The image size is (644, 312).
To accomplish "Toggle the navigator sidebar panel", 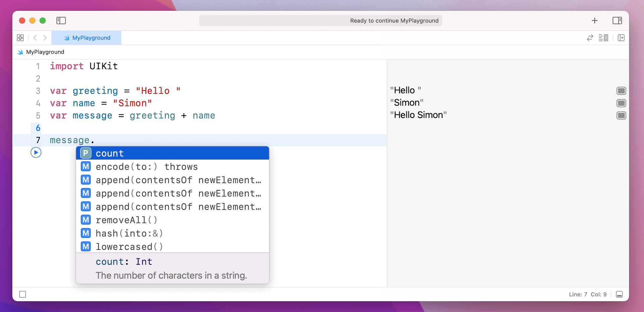I will (x=61, y=21).
